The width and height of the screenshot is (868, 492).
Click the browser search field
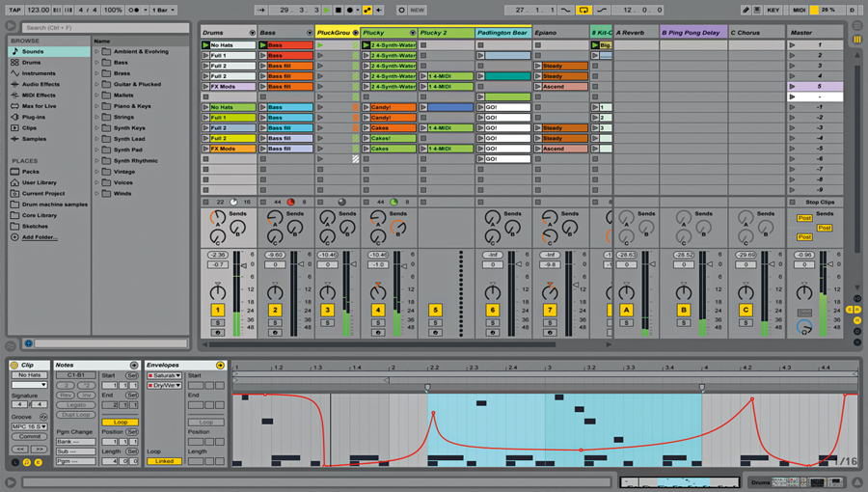click(x=96, y=27)
